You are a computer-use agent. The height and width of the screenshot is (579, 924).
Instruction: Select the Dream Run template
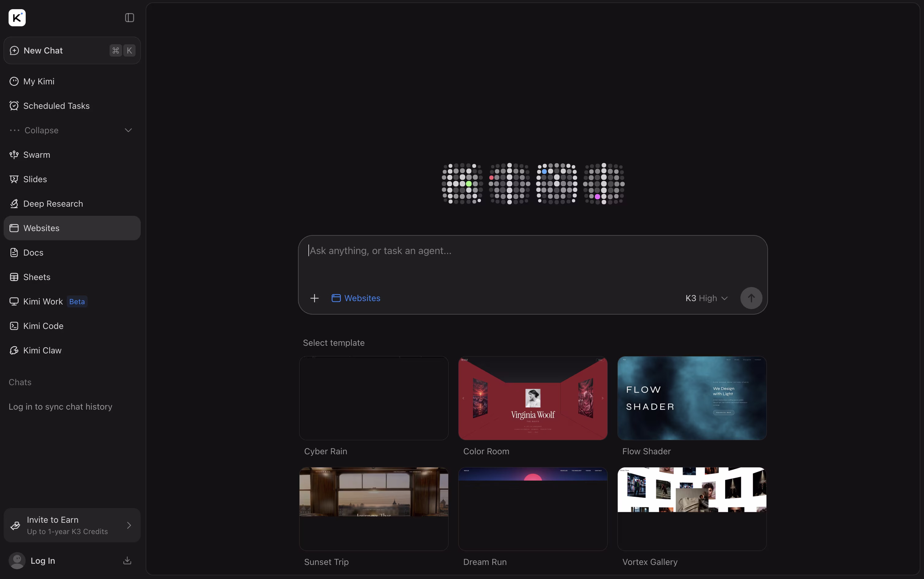tap(533, 509)
